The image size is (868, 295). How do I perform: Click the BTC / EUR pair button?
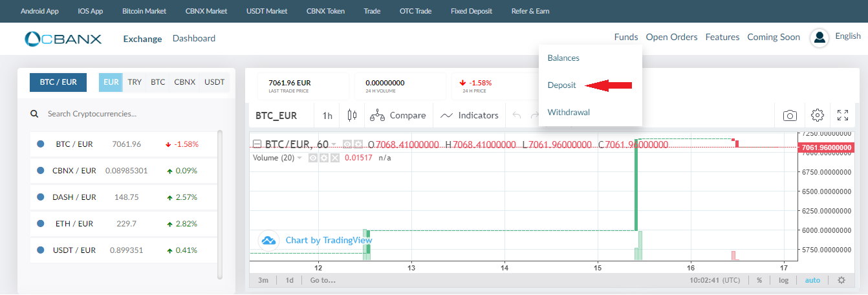point(58,82)
